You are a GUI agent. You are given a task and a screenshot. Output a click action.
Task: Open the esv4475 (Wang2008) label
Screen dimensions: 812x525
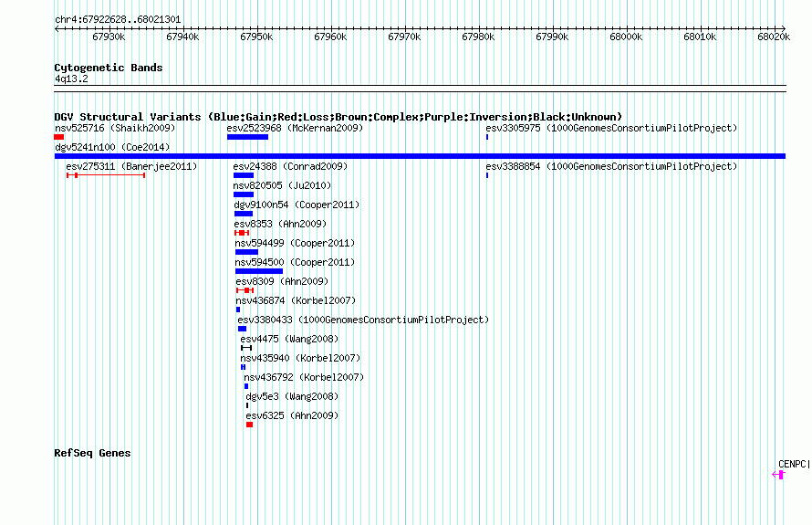289,339
